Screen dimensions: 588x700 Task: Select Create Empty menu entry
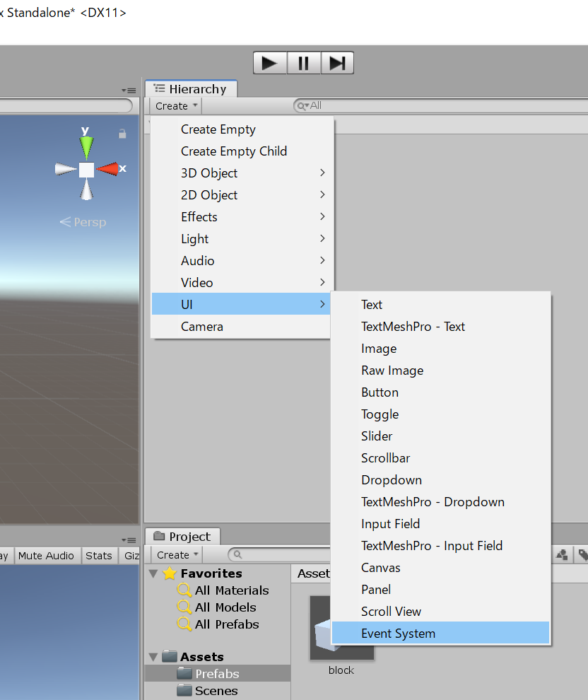(218, 129)
